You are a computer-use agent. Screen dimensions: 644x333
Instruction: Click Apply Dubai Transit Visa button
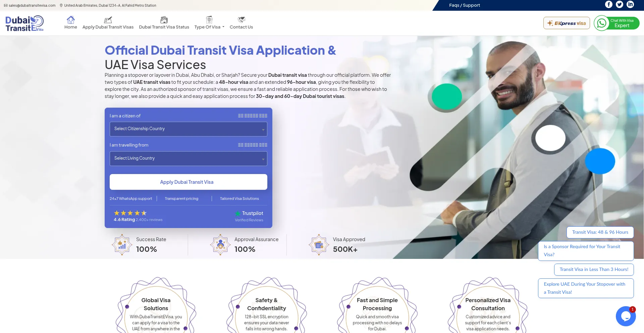click(189, 182)
